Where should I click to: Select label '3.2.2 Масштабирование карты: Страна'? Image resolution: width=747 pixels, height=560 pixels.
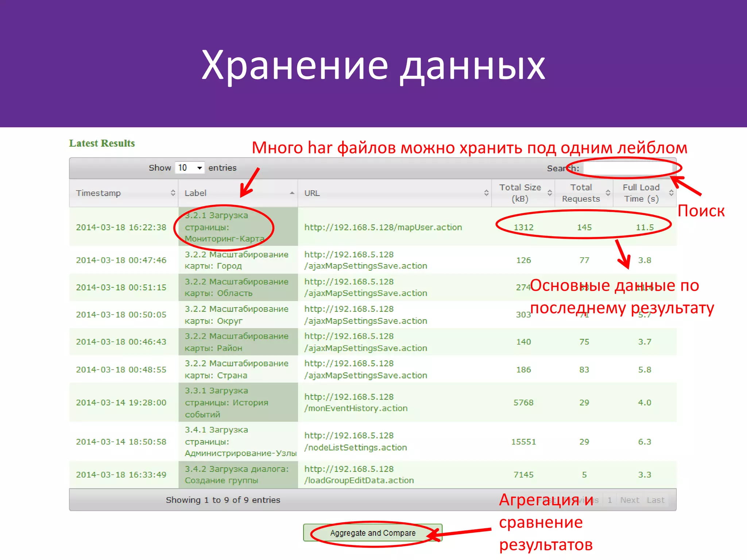(236, 369)
